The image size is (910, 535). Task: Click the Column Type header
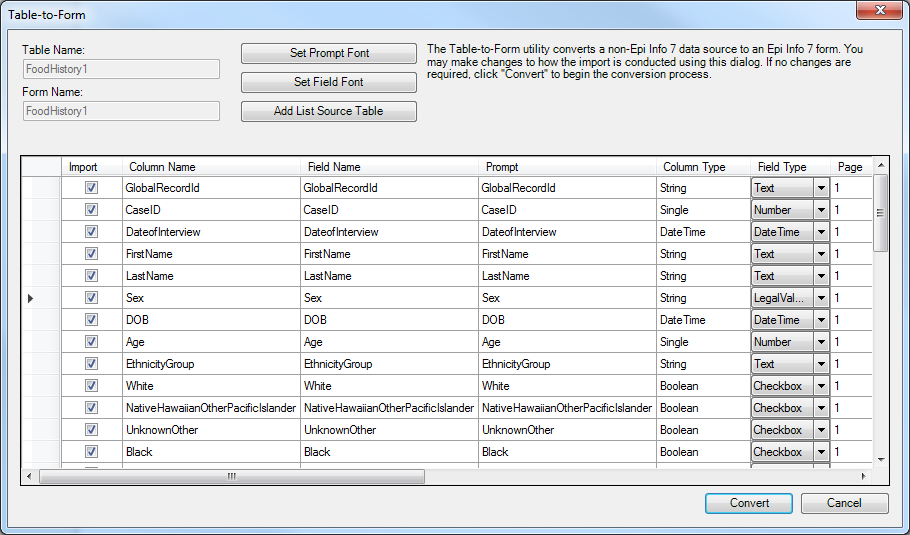(x=703, y=167)
